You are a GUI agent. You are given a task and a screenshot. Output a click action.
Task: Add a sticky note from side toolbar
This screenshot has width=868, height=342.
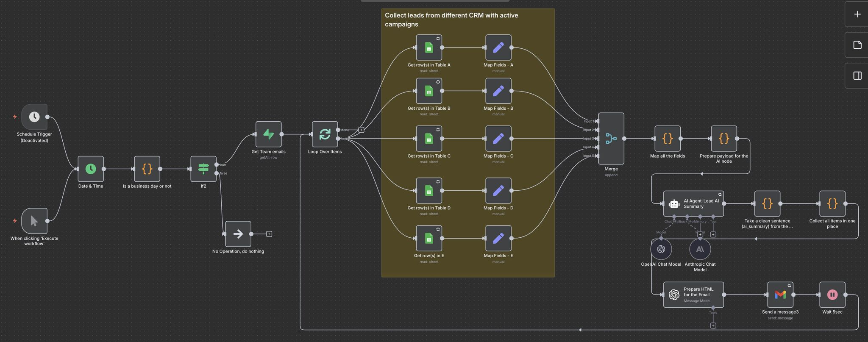[x=857, y=45]
